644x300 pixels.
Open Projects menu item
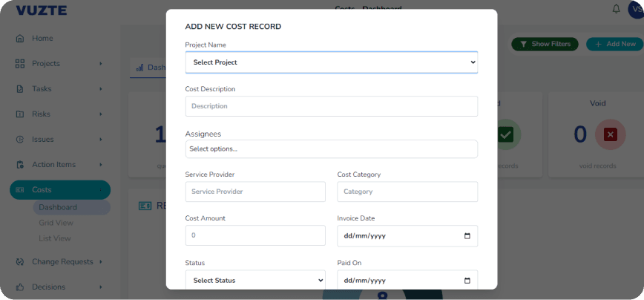click(46, 64)
